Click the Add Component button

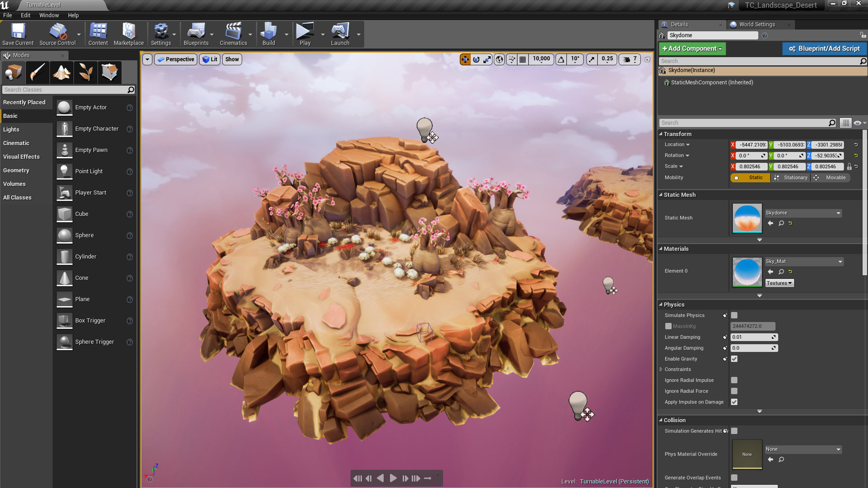coord(692,48)
